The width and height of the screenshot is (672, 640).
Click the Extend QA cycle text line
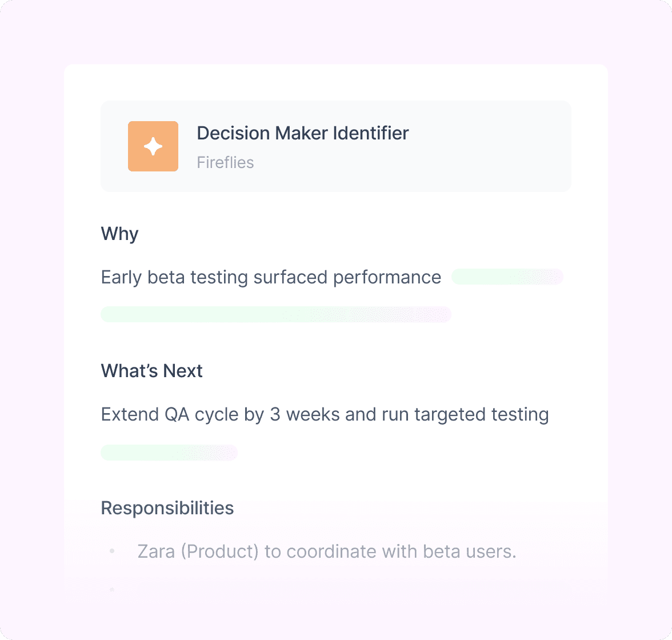click(x=325, y=414)
